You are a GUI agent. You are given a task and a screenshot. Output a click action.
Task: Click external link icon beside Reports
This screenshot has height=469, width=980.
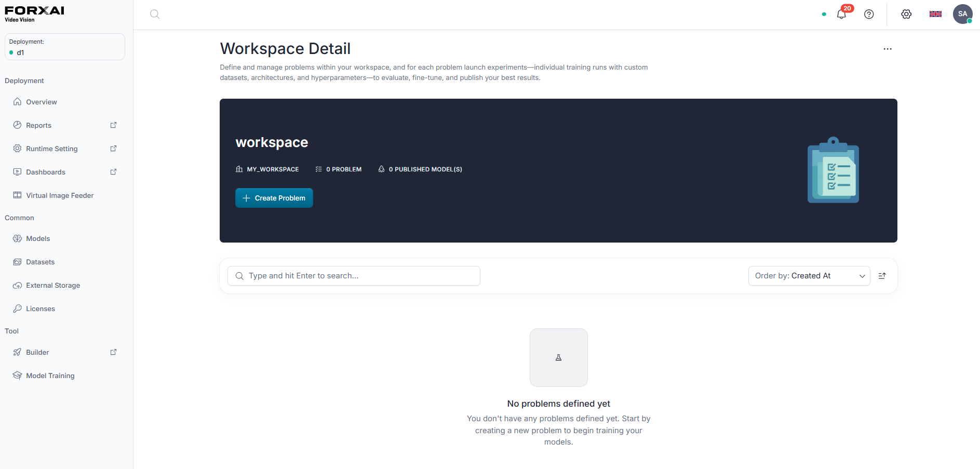[114, 125]
